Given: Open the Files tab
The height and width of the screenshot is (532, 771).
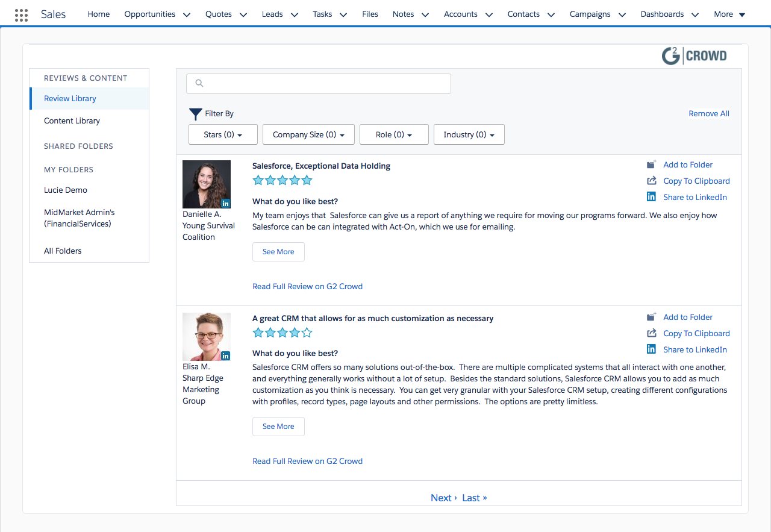Looking at the screenshot, I should point(370,14).
